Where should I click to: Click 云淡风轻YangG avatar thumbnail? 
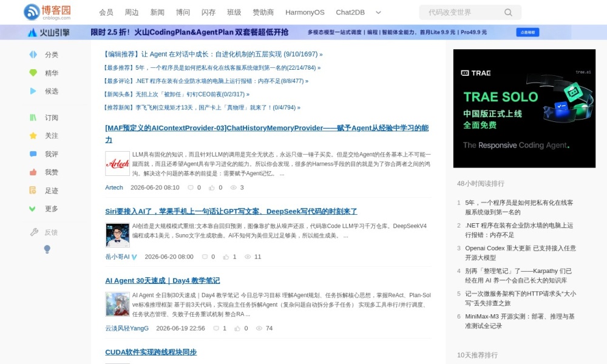pos(118,305)
